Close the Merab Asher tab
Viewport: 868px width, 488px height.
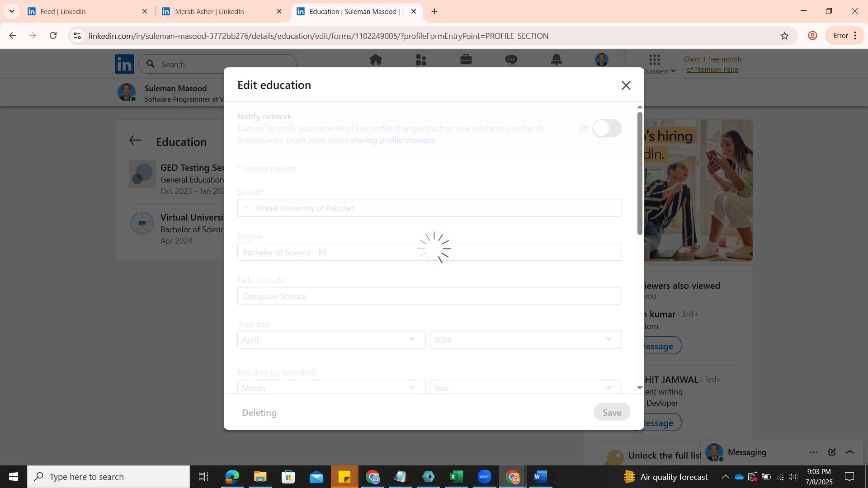coord(279,11)
